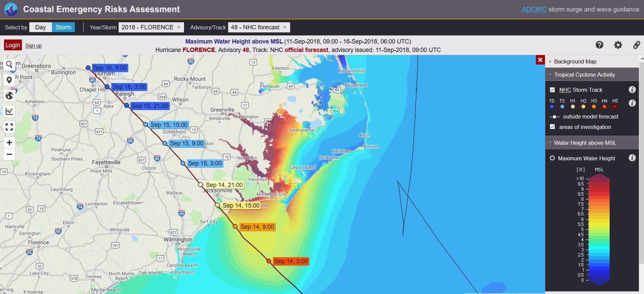
Task: Click the Myrtle Beach label on map
Action: (x=106, y=290)
